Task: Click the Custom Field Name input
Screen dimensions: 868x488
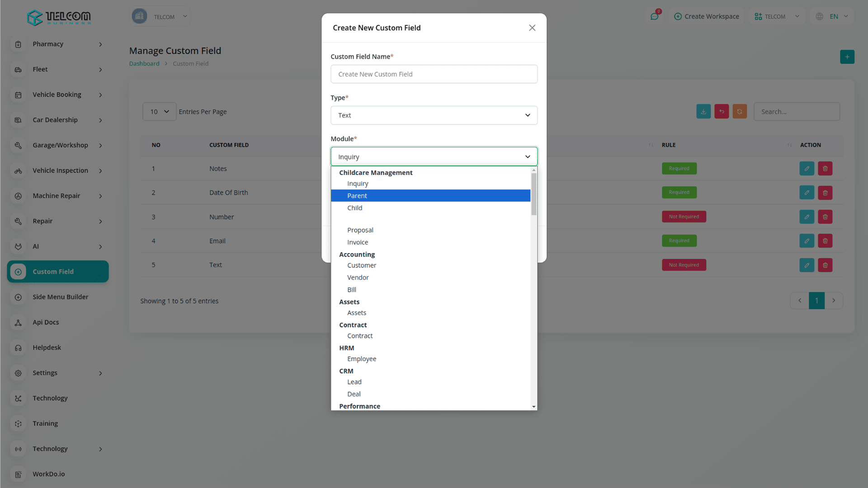Action: [x=434, y=74]
